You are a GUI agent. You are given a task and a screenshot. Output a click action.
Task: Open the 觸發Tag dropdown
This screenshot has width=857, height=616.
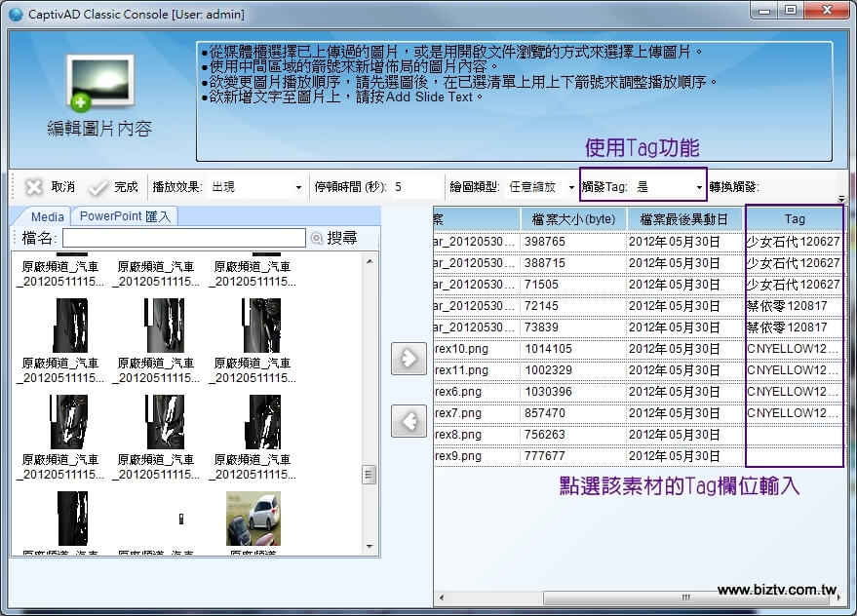699,187
